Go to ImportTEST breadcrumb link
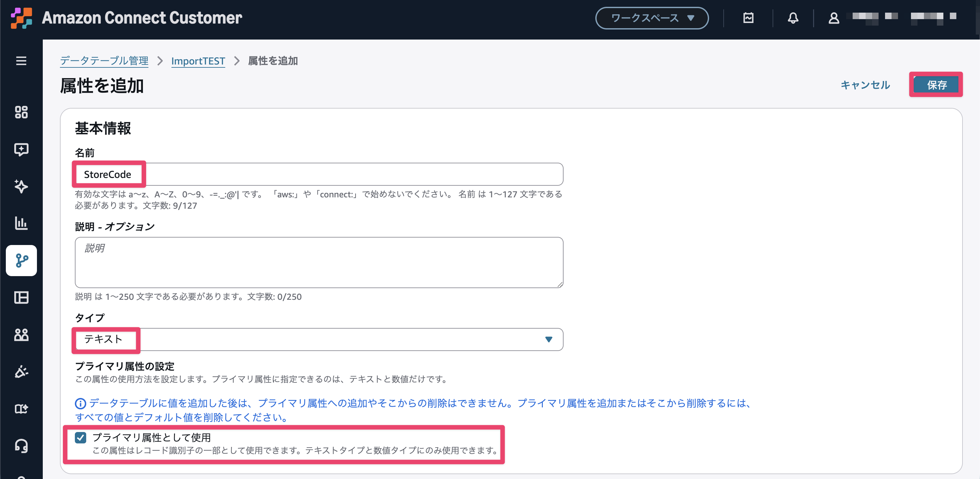Screen dimensions: 980x479 coord(198,61)
